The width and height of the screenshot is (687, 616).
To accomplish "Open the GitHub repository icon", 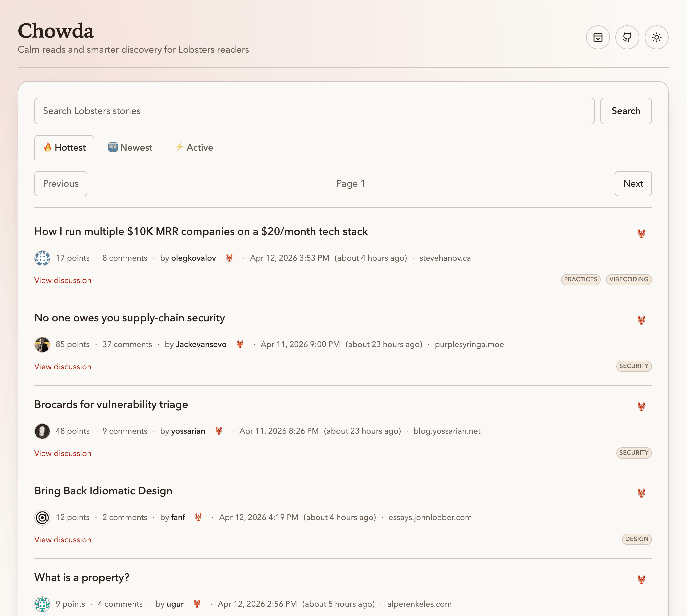I will point(627,37).
